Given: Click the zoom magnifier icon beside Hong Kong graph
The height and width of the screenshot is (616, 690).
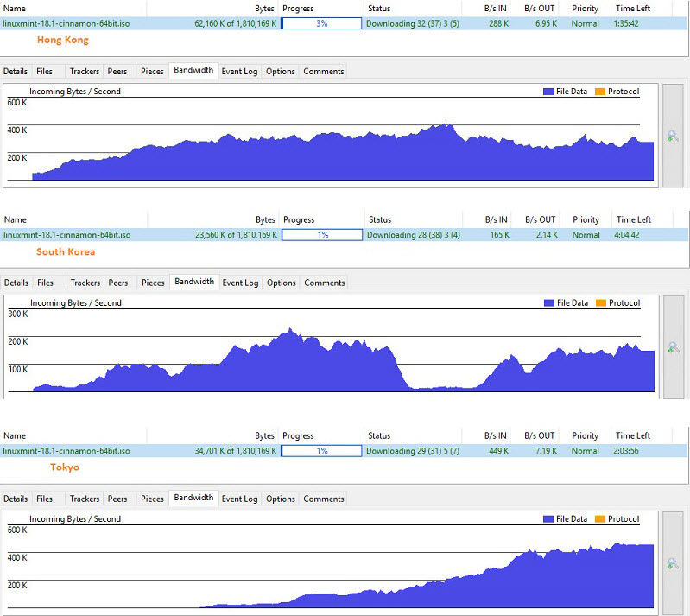Looking at the screenshot, I should tap(673, 136).
